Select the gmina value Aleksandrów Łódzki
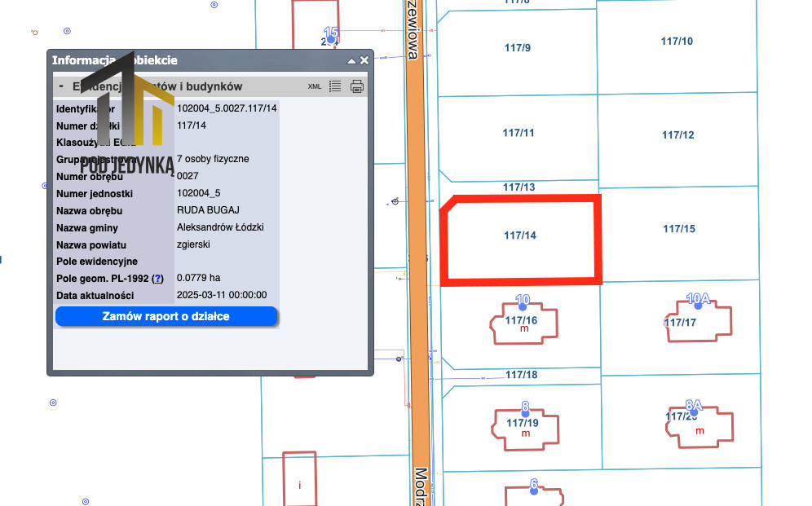 pos(220,227)
